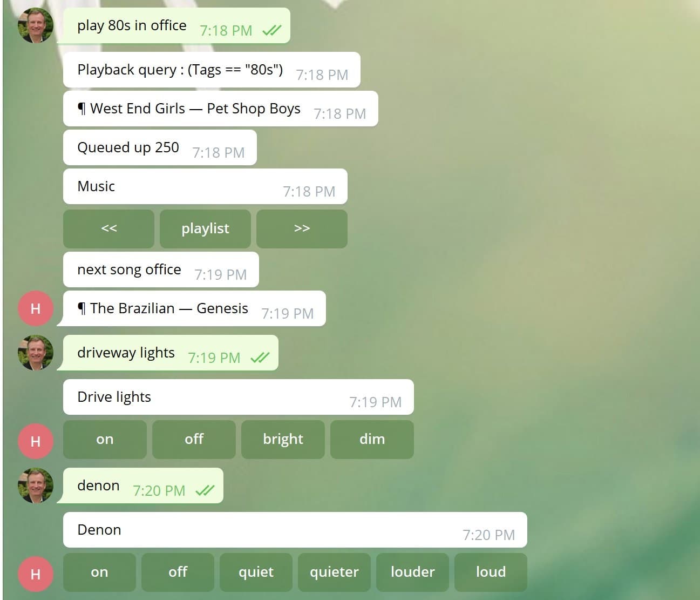Click the next track >> button
The image size is (700, 600).
point(302,229)
